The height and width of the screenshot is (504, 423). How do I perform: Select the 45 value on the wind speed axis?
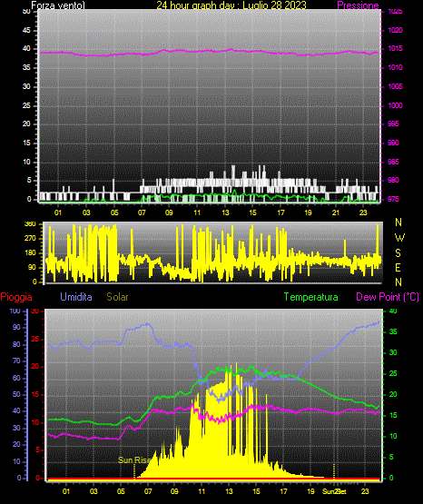click(26, 30)
